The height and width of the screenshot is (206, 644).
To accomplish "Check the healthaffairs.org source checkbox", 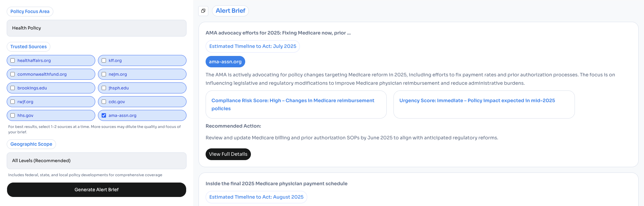I will click(13, 61).
